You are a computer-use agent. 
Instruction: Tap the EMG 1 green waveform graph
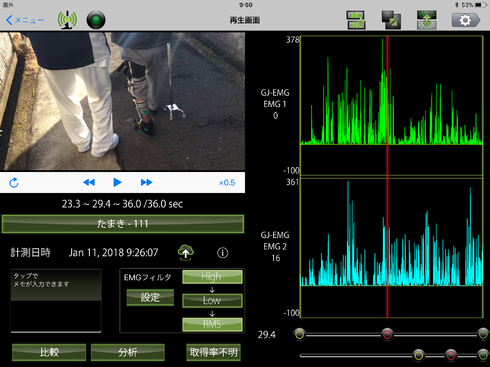click(x=392, y=105)
